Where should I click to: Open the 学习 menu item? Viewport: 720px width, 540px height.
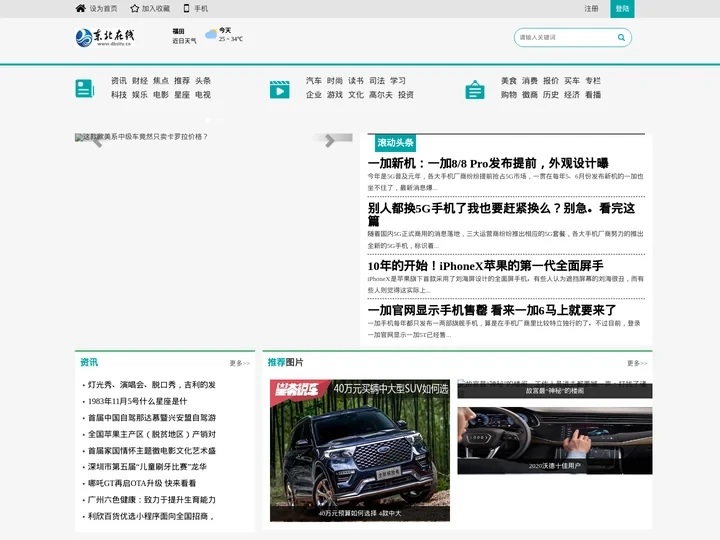[398, 81]
